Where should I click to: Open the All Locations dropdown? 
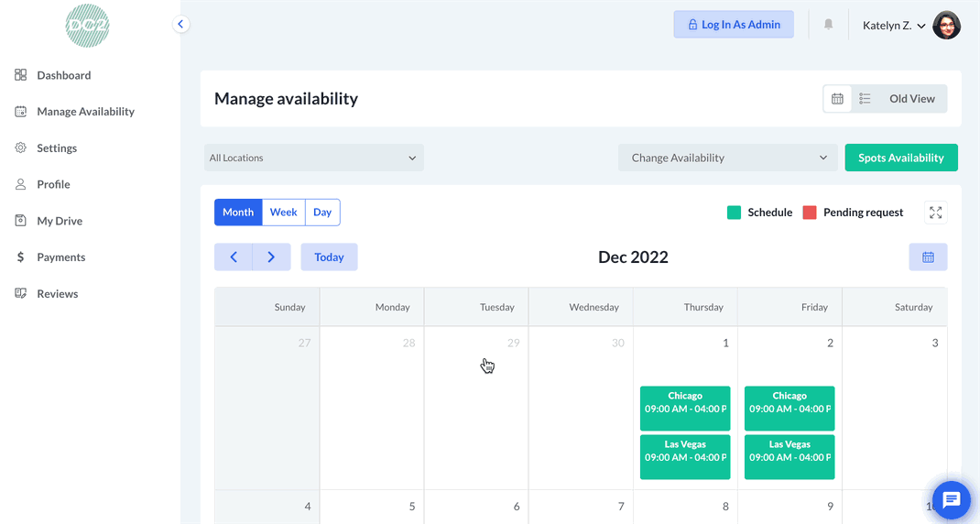click(313, 158)
